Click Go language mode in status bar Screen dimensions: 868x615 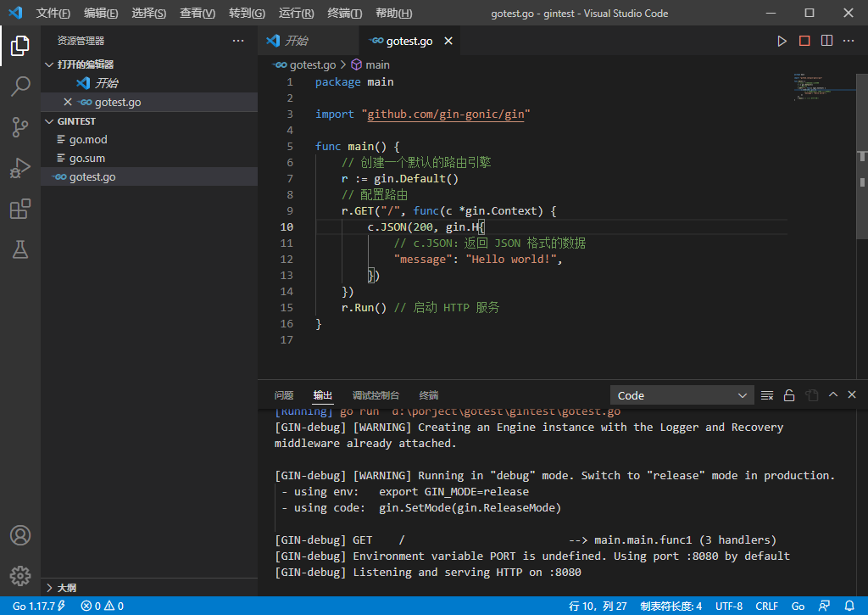798,607
